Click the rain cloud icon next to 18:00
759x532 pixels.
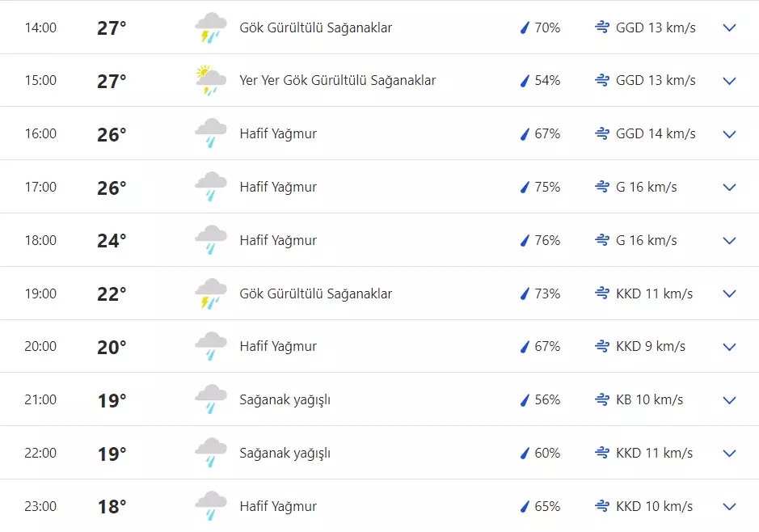pos(210,239)
